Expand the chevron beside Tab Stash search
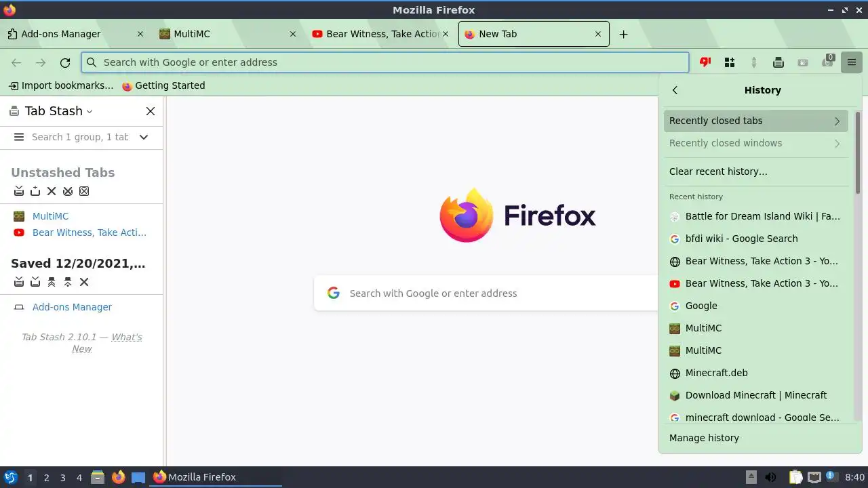 144,137
